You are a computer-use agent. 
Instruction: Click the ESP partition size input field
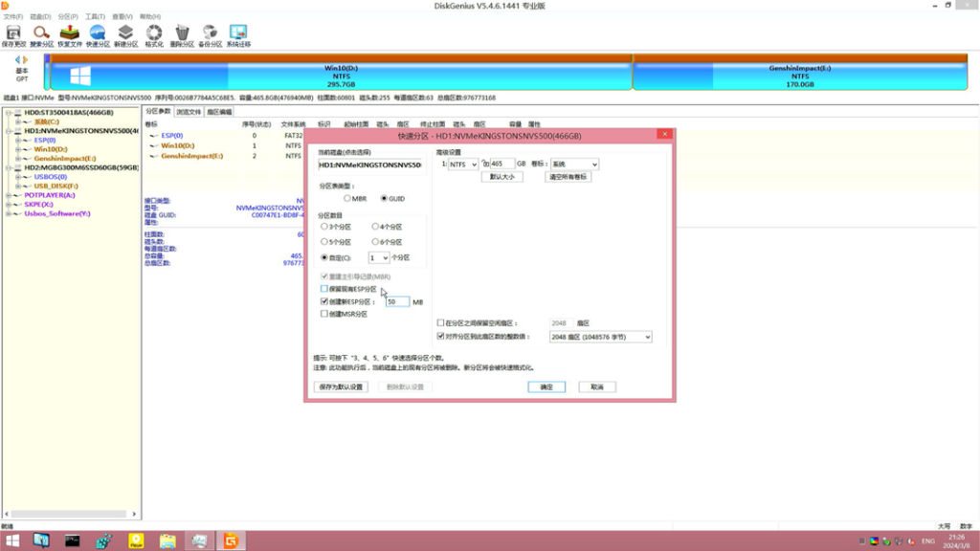(x=396, y=301)
